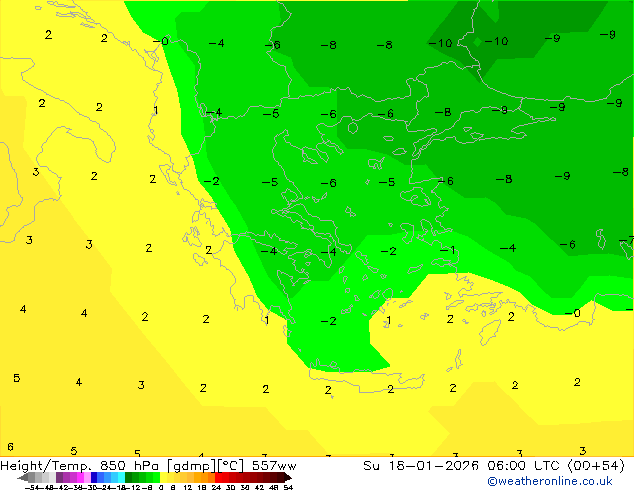The width and height of the screenshot is (634, 490).
Task: Select the 557ww model code text
Action: (x=274, y=466)
